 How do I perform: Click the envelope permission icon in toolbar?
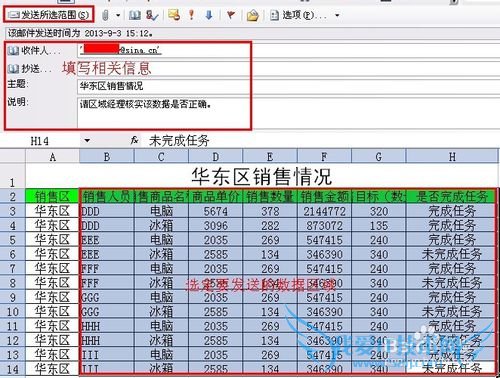click(174, 15)
